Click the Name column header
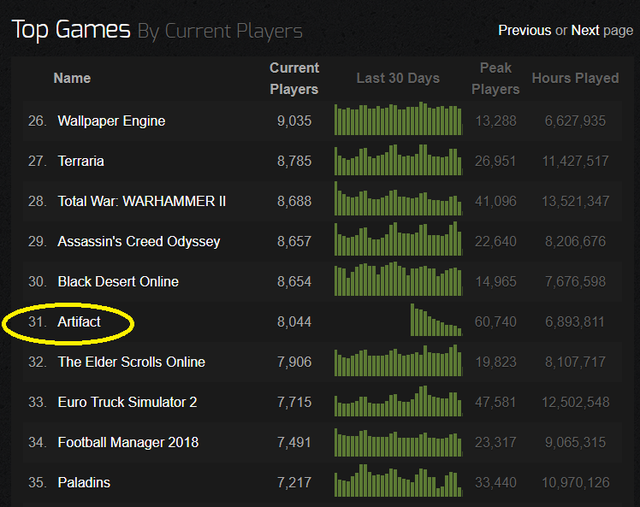Viewport: 640px width, 507px height. [x=72, y=78]
